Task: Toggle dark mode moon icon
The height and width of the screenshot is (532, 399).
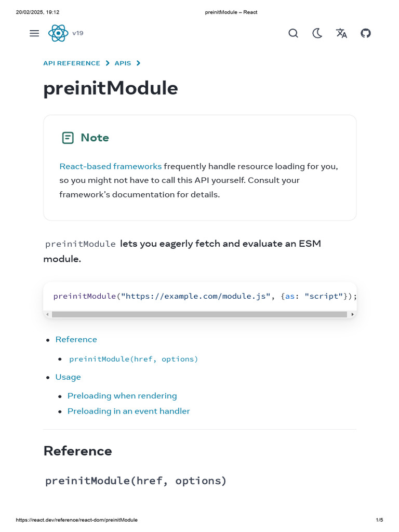Action: coord(317,33)
